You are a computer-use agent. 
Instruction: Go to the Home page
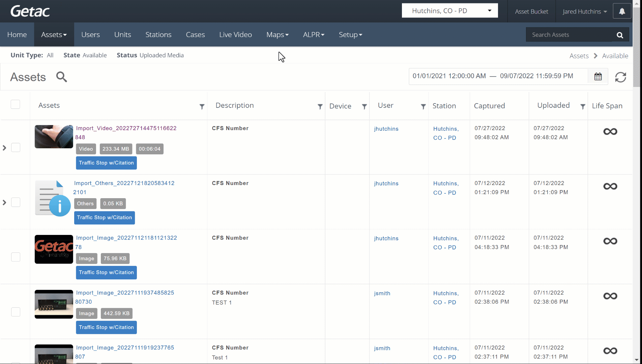17,35
